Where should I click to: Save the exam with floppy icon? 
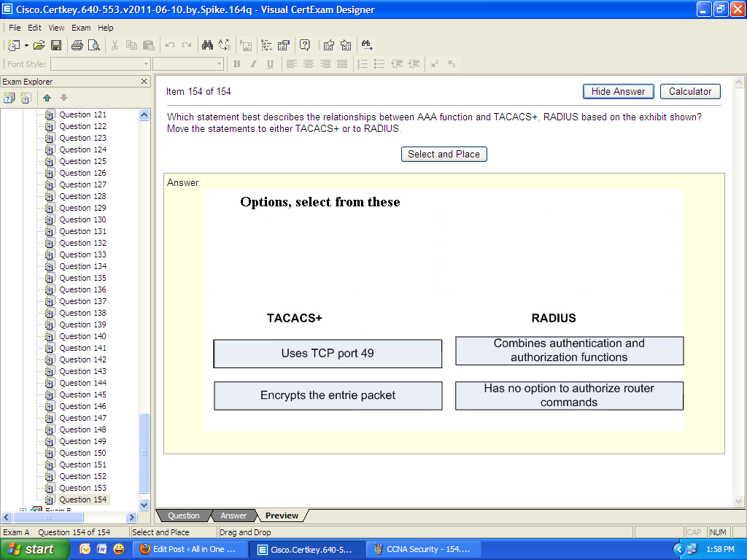56,45
